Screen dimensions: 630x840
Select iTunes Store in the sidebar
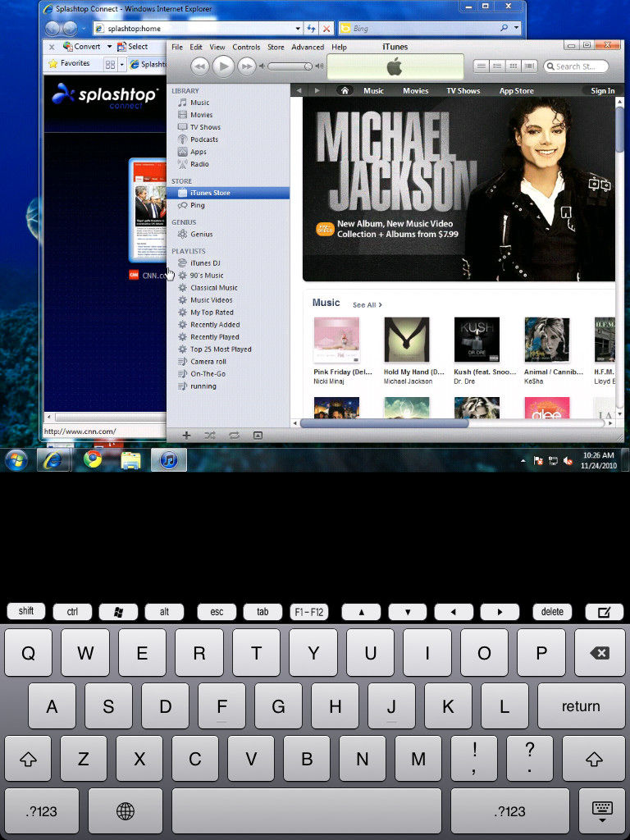point(228,193)
